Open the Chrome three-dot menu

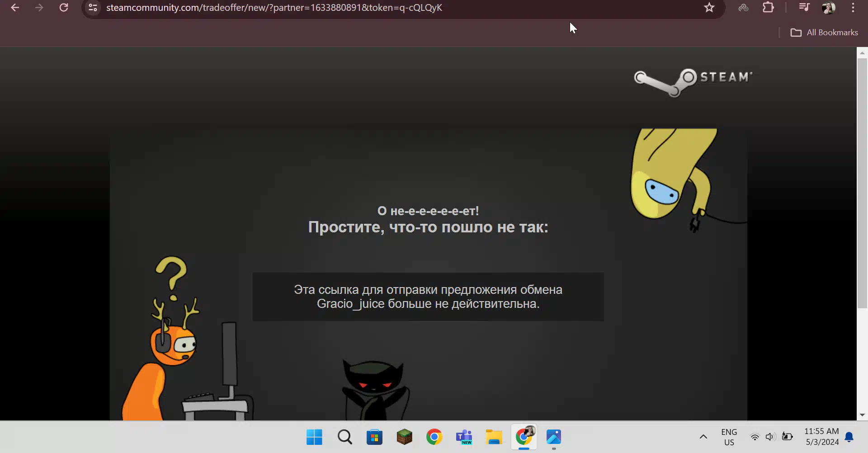[x=853, y=8]
